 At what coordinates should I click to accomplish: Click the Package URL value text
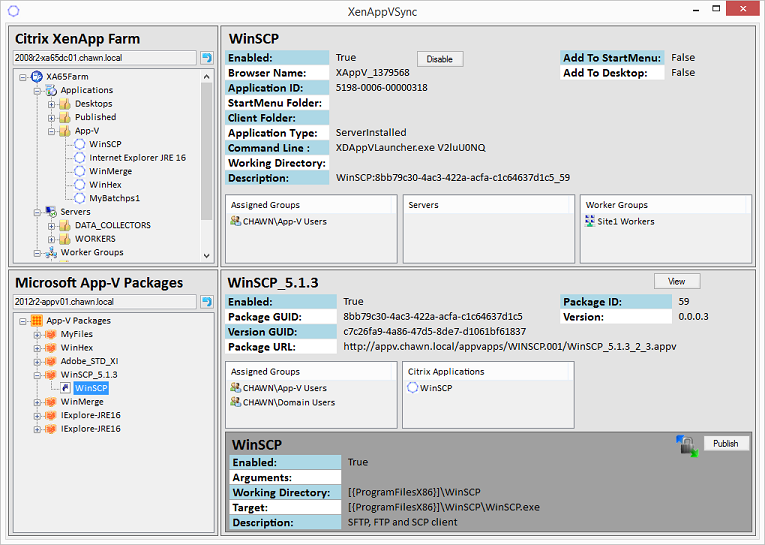click(x=510, y=346)
